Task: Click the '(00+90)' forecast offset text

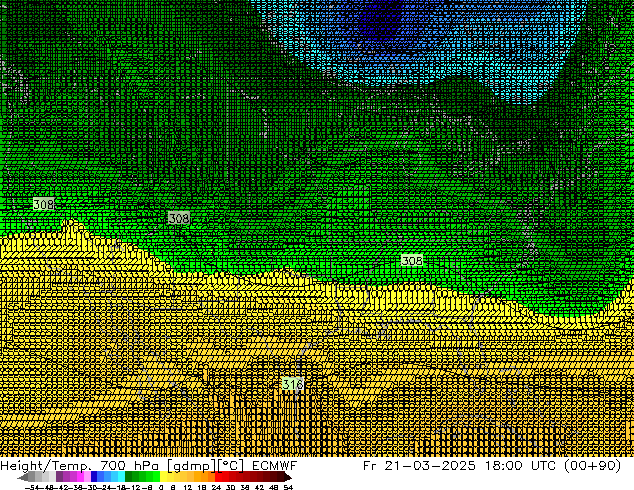Action: pyautogui.click(x=592, y=466)
